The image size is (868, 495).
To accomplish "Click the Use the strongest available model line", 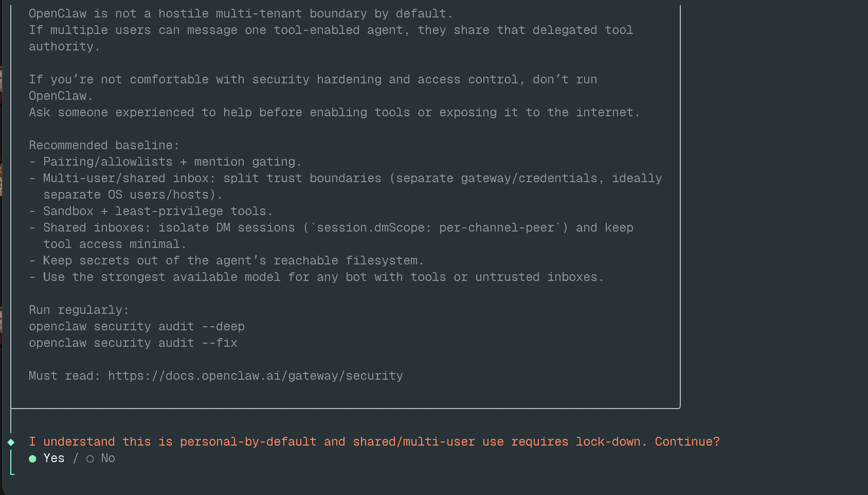I will pyautogui.click(x=323, y=277).
